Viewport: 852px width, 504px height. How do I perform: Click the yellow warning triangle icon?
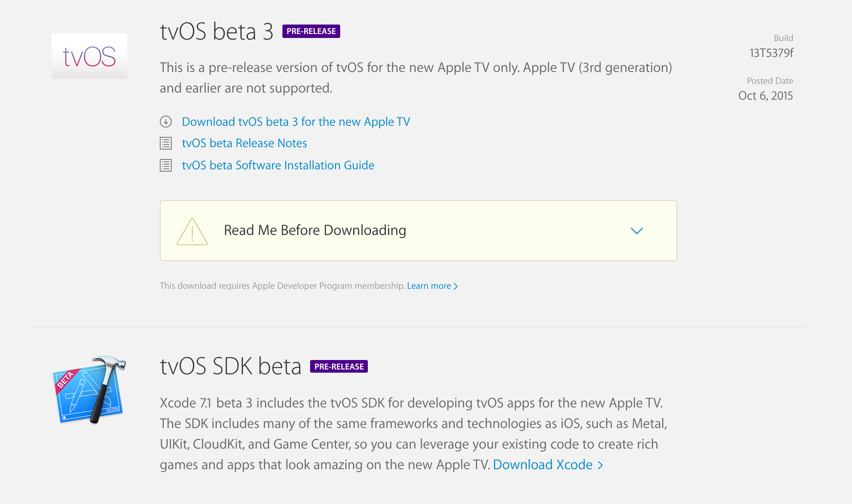pos(192,232)
